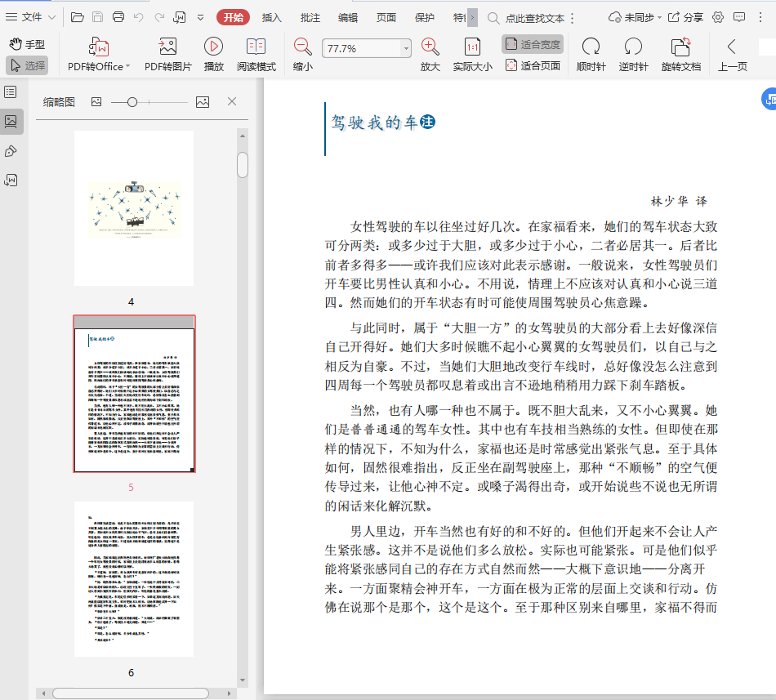The width and height of the screenshot is (776, 700).
Task: Set view to 实际大小 actual size
Action: [x=473, y=55]
